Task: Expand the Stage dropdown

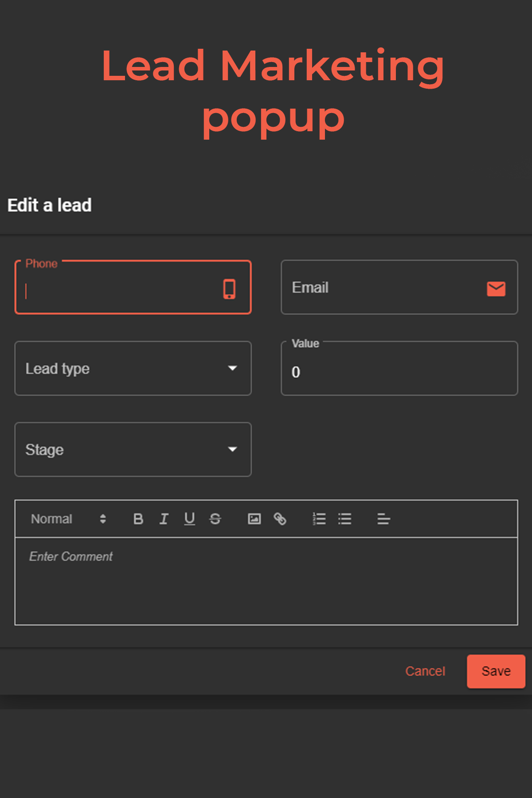Action: click(133, 450)
